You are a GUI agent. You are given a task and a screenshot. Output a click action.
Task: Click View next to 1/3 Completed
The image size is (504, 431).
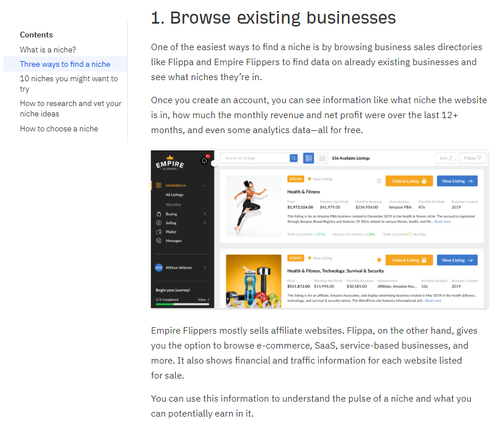203,300
